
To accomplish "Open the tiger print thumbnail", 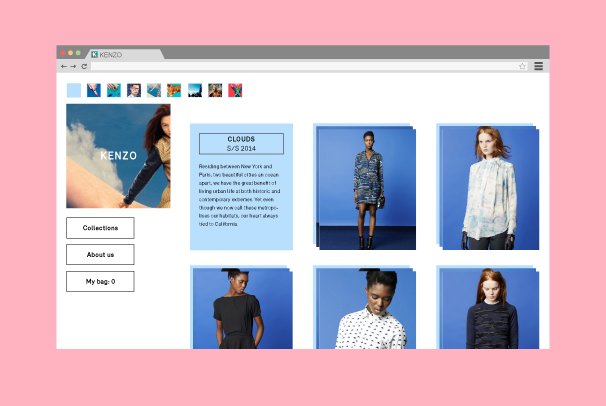I will point(174,90).
